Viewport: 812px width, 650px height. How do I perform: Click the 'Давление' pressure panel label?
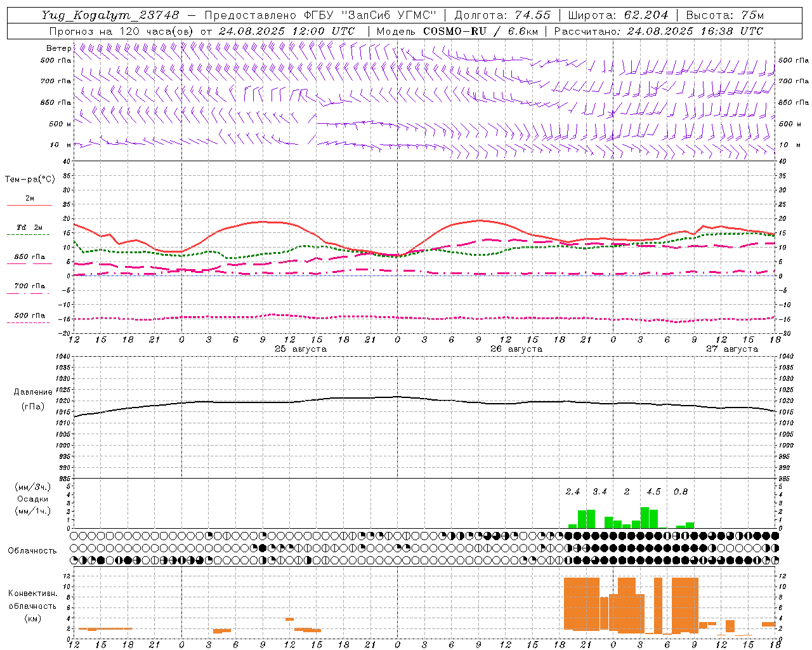tap(32, 392)
